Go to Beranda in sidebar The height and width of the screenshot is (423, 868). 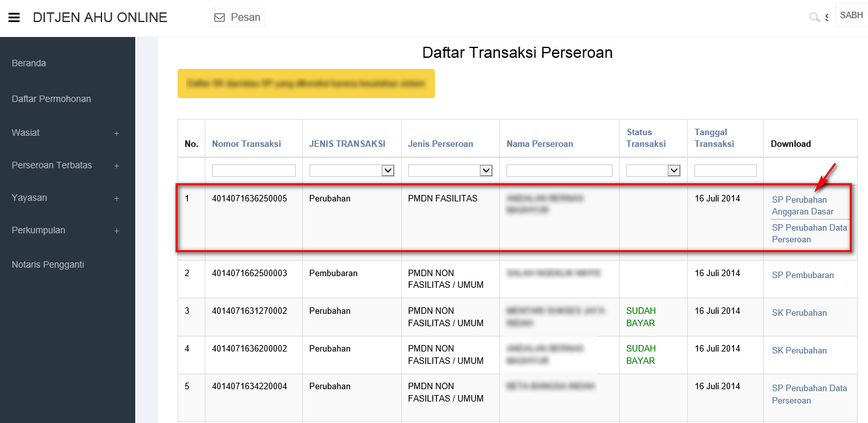point(29,63)
